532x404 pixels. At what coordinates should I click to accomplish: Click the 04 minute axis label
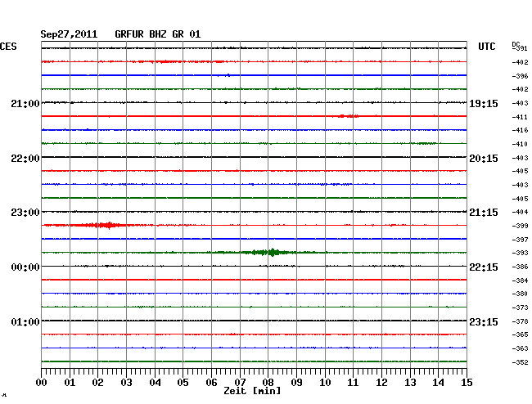(x=155, y=382)
